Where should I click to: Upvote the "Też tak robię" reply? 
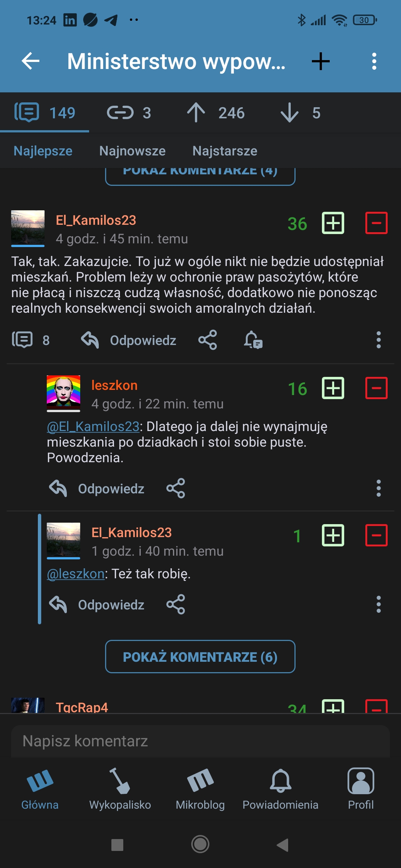pyautogui.click(x=333, y=535)
